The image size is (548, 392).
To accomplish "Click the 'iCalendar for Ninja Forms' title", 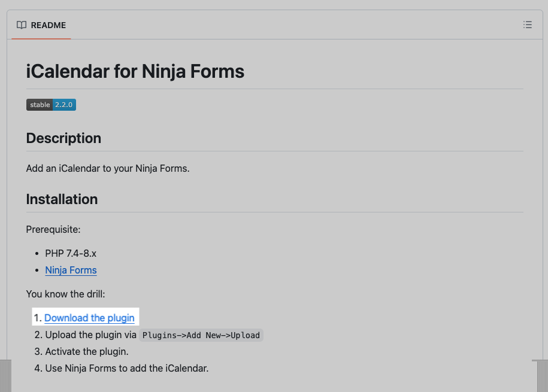I will pos(135,72).
